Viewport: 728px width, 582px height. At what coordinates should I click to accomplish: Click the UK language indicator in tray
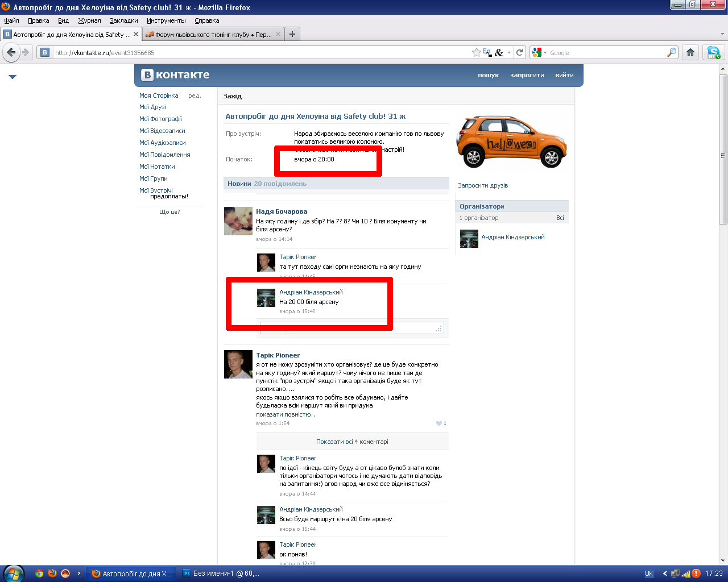pos(649,573)
